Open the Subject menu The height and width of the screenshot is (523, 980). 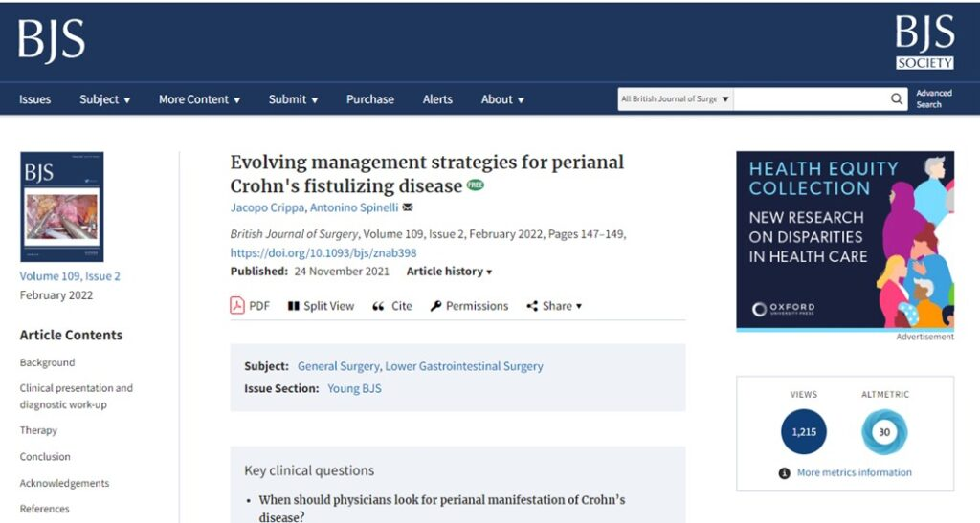105,99
